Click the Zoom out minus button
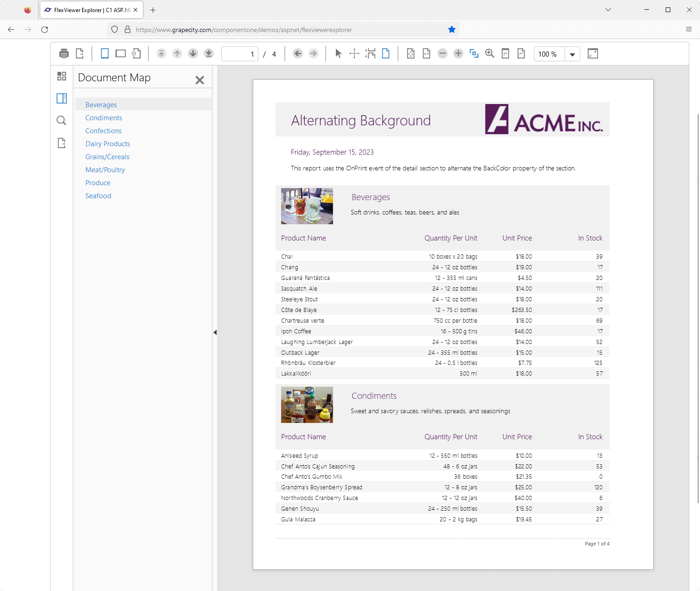Screen dimensions: 700x591 tap(443, 54)
